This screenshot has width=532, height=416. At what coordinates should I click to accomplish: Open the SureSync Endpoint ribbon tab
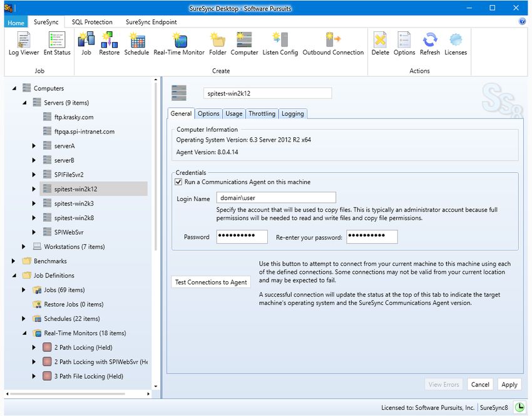[151, 22]
